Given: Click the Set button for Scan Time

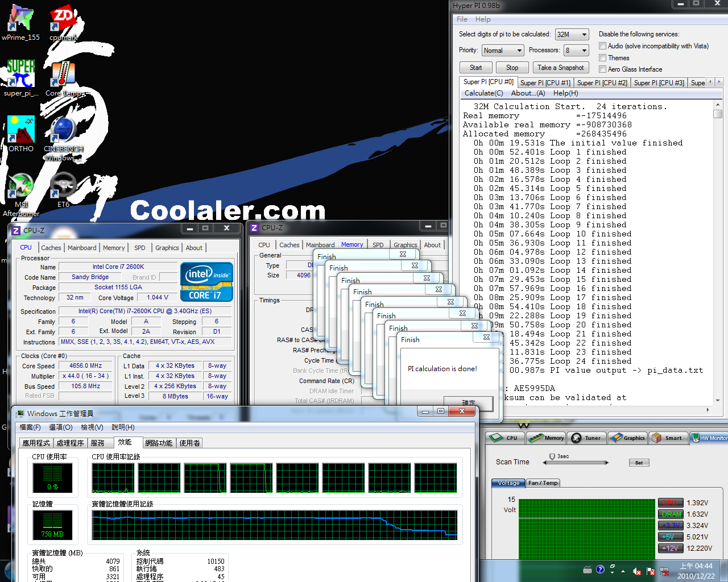Looking at the screenshot, I should 639,463.
